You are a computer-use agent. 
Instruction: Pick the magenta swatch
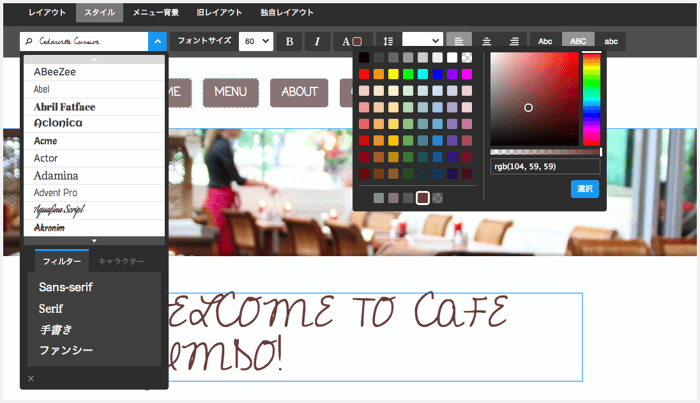pyautogui.click(x=467, y=74)
